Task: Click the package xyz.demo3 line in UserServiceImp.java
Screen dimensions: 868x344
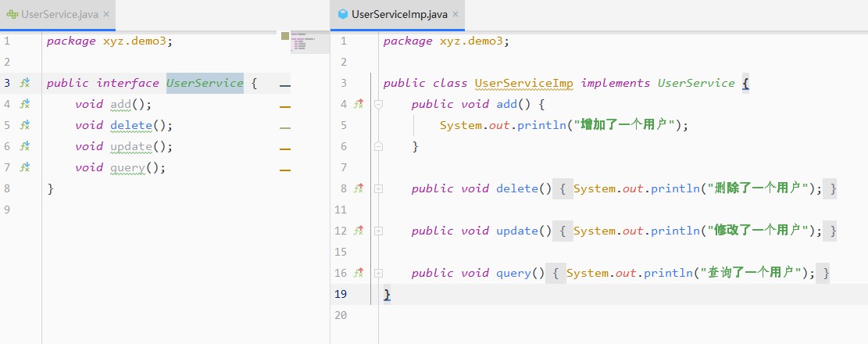Action: point(446,41)
